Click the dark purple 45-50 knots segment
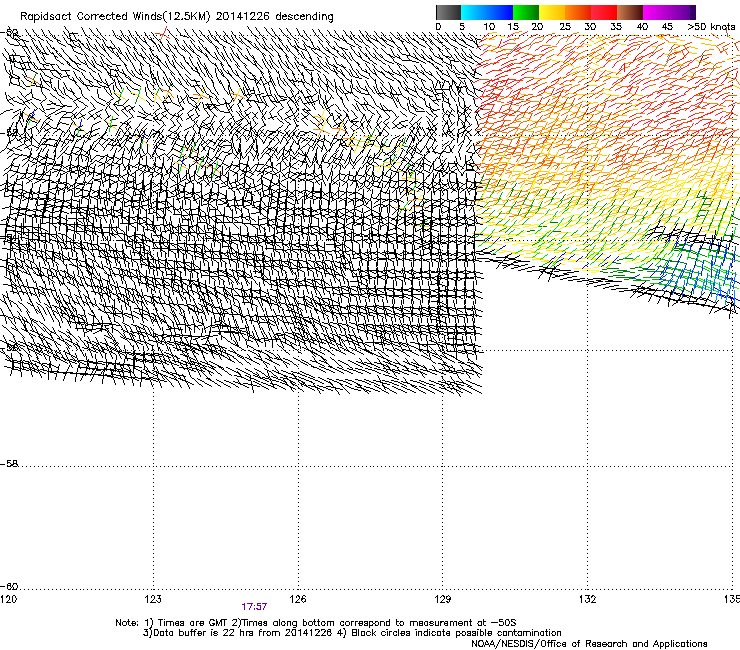 point(682,12)
